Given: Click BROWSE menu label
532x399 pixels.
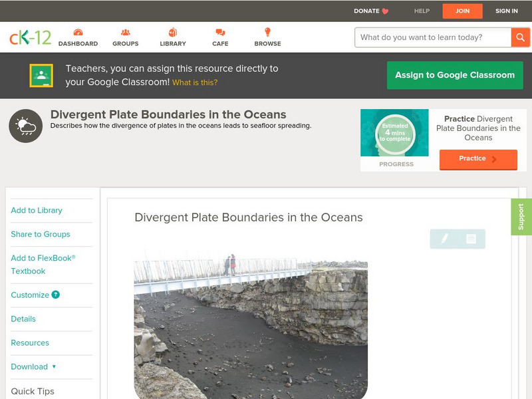Looking at the screenshot, I should point(268,44).
